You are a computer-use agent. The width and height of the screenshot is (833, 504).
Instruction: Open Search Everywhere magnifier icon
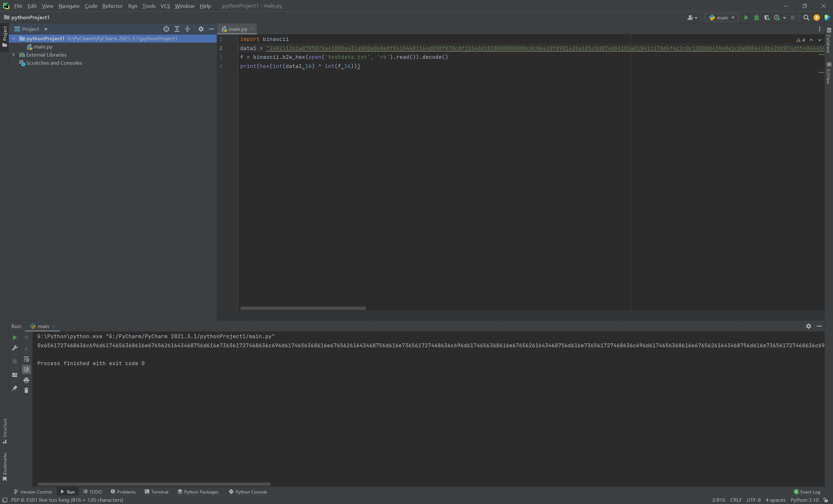click(806, 18)
